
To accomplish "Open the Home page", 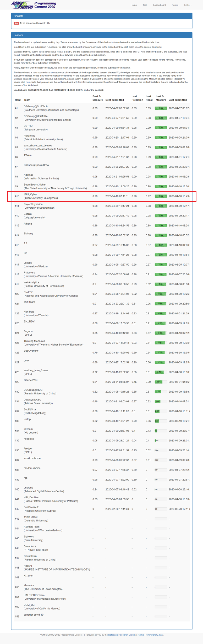I will click(134, 5).
